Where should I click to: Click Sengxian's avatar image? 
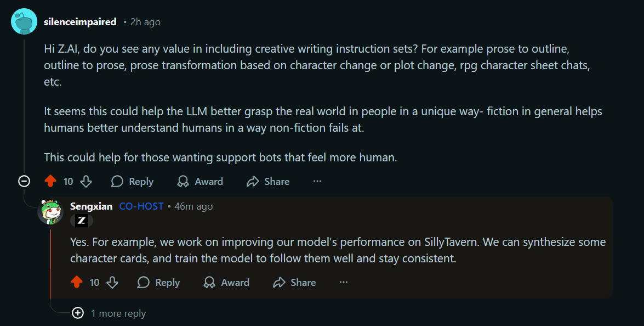(x=50, y=211)
